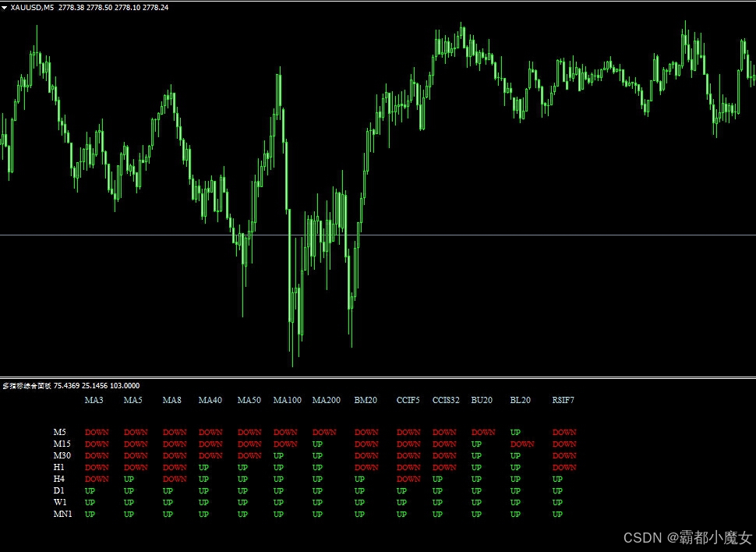
Task: Click the UP value in MN1 row under MA3
Action: (90, 514)
